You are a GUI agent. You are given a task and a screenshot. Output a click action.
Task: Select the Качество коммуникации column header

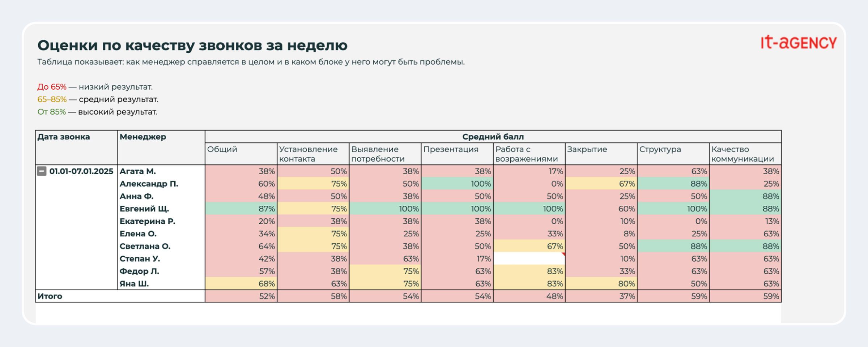(x=742, y=154)
